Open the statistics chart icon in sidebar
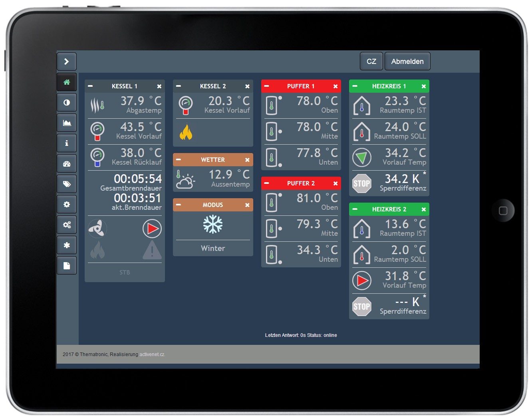 coord(67,123)
